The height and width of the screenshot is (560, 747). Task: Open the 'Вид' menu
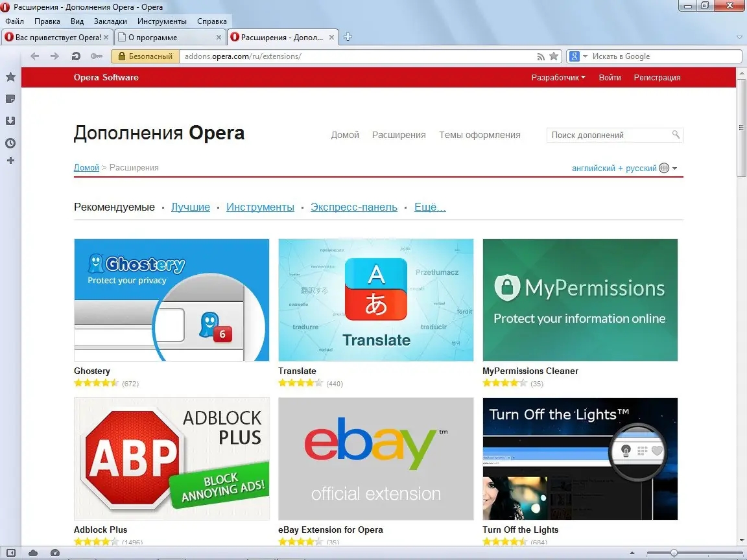point(77,21)
